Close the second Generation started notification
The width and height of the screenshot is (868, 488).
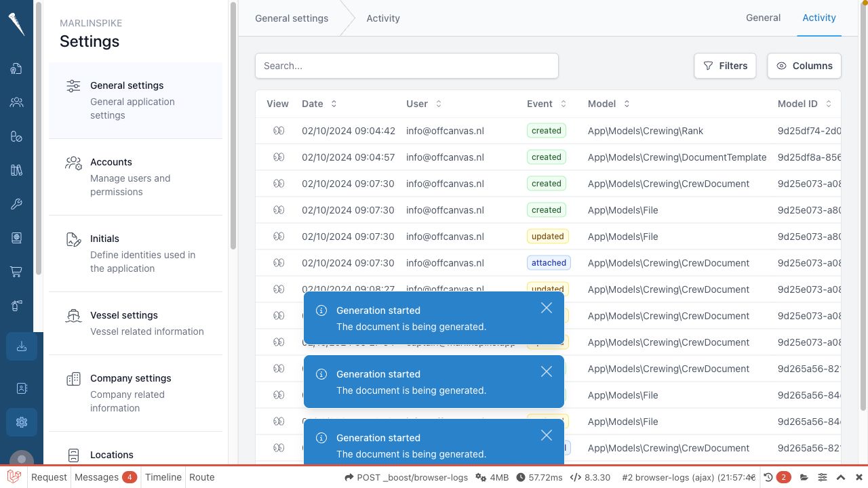[547, 371]
